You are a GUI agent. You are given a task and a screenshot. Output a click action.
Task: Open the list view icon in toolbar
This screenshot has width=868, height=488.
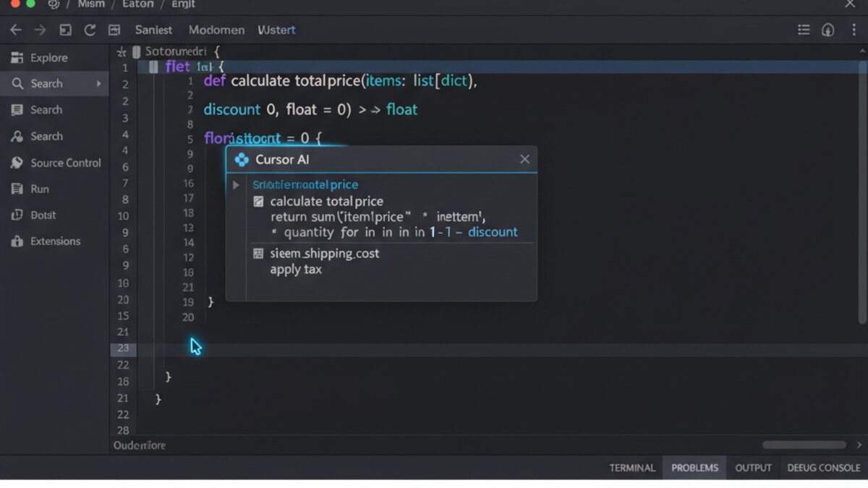[x=804, y=30]
